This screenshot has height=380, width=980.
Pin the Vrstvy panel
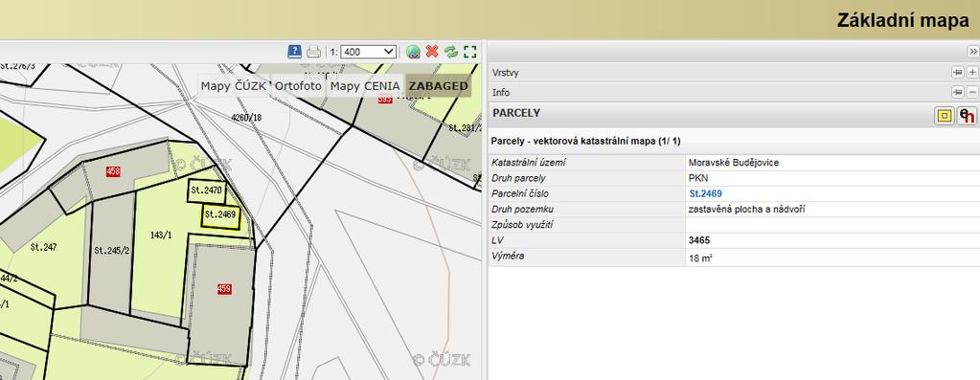pos(958,73)
